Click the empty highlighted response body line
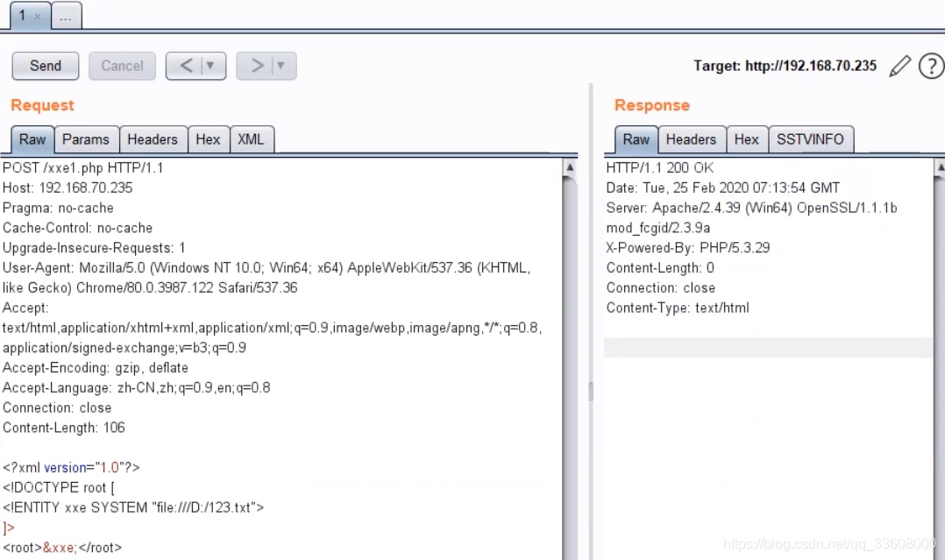 coord(769,348)
